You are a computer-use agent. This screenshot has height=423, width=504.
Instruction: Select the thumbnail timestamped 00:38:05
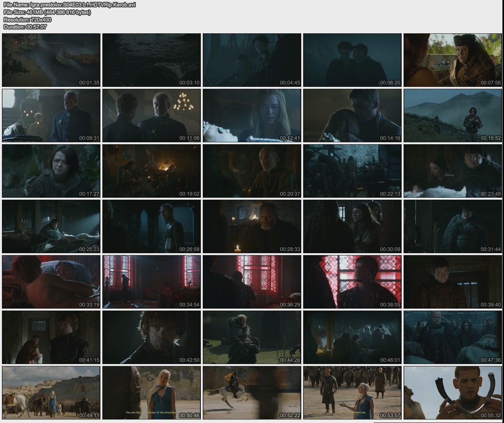pyautogui.click(x=352, y=282)
